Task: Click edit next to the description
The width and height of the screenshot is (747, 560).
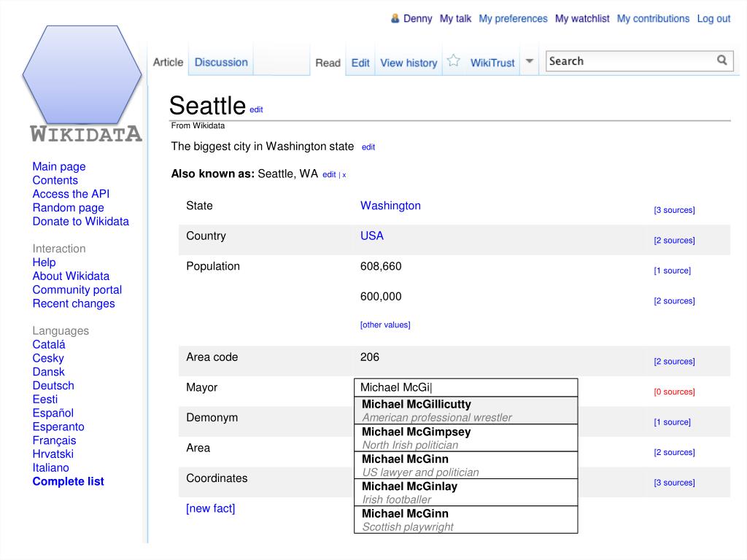Action: click(x=368, y=147)
